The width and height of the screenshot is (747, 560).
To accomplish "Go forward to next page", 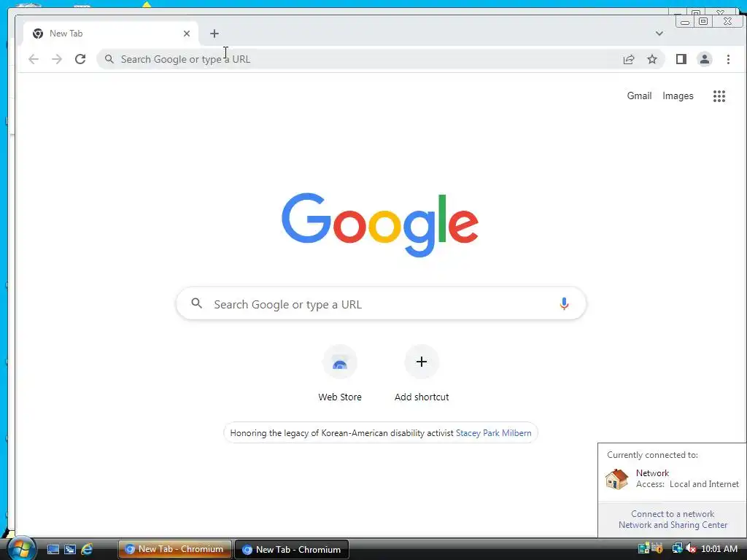I will [x=57, y=59].
